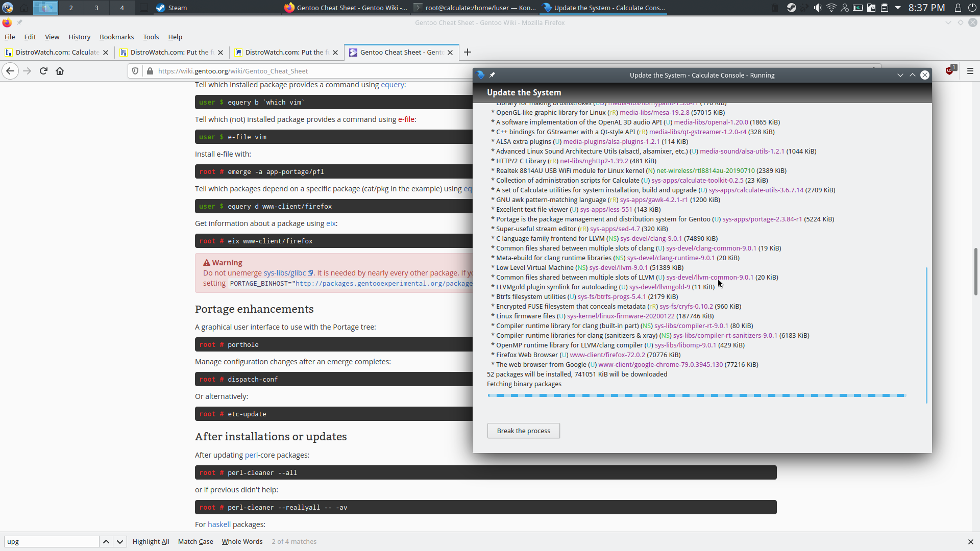Open the Firefox Tools menu
Screen dimensions: 980x551
click(151, 37)
